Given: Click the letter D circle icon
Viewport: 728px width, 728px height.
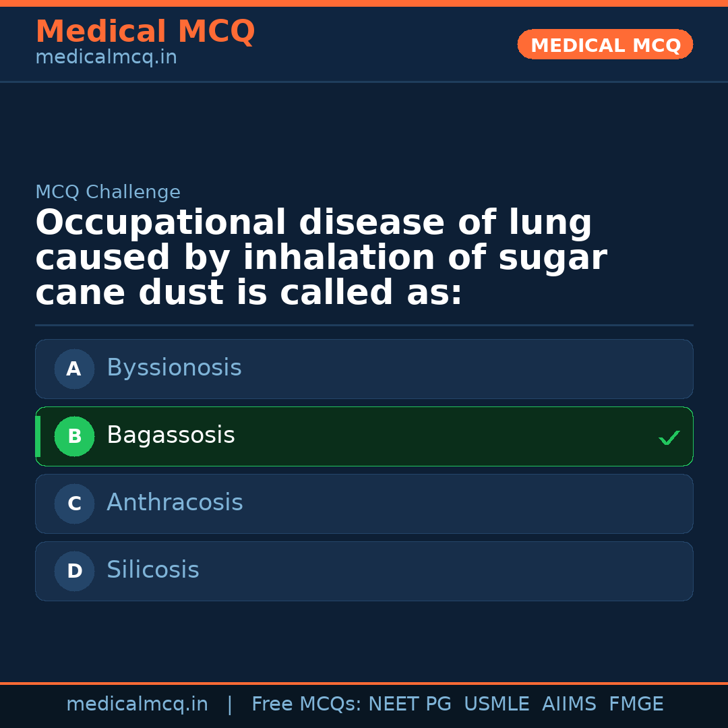Looking at the screenshot, I should coord(74,571).
